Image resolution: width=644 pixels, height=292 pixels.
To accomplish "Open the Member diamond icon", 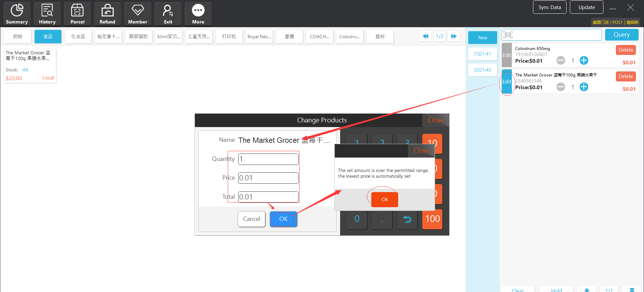I will 138,14.
